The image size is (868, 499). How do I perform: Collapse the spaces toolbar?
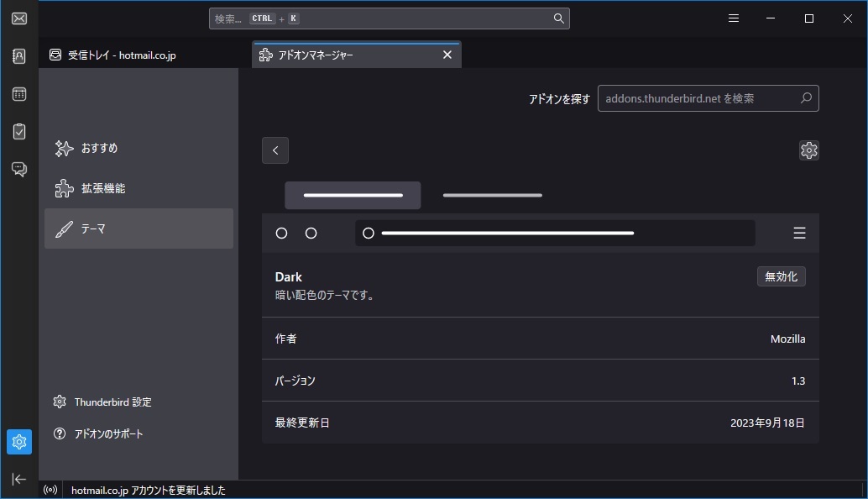(18, 479)
